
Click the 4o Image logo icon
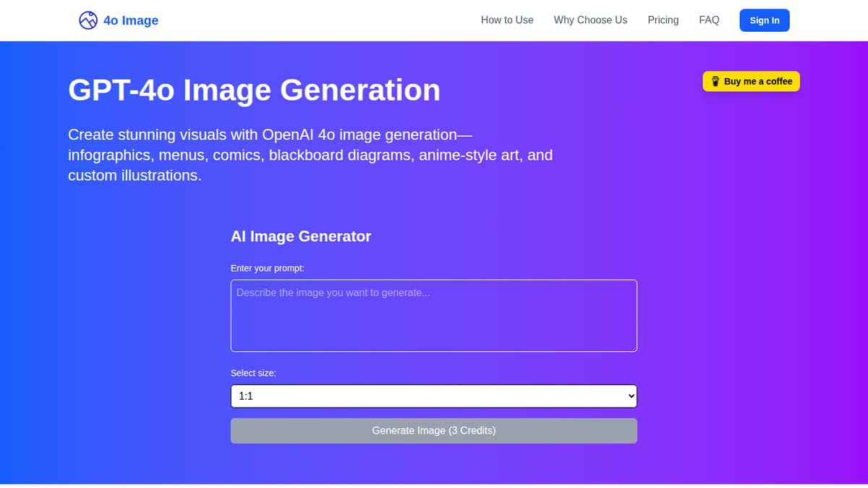[x=88, y=20]
